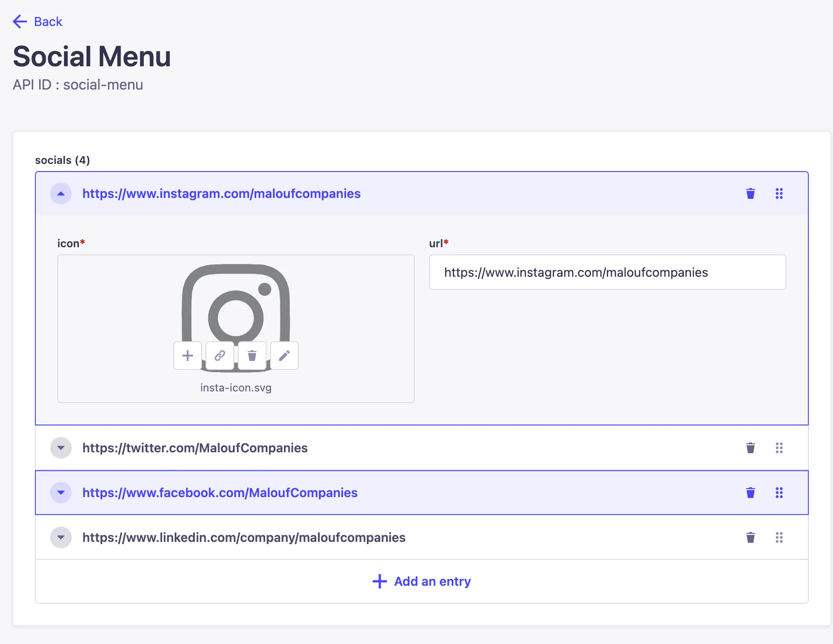Select the drag handle for the Facebook entry

coord(779,493)
